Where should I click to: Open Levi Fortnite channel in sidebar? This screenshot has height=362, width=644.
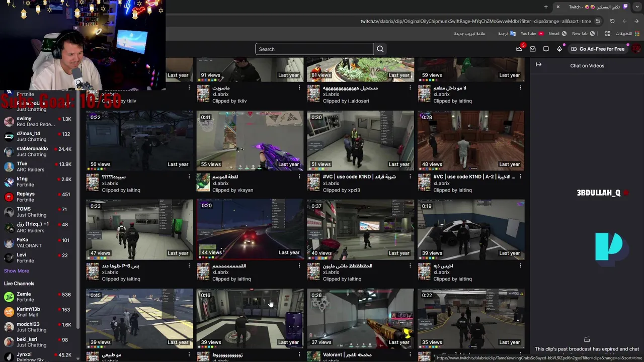click(x=38, y=258)
